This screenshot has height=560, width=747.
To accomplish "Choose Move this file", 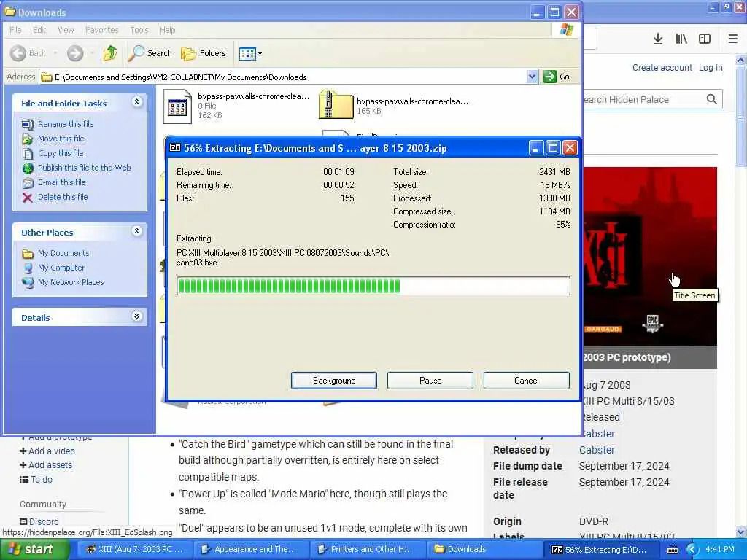I will point(61,139).
